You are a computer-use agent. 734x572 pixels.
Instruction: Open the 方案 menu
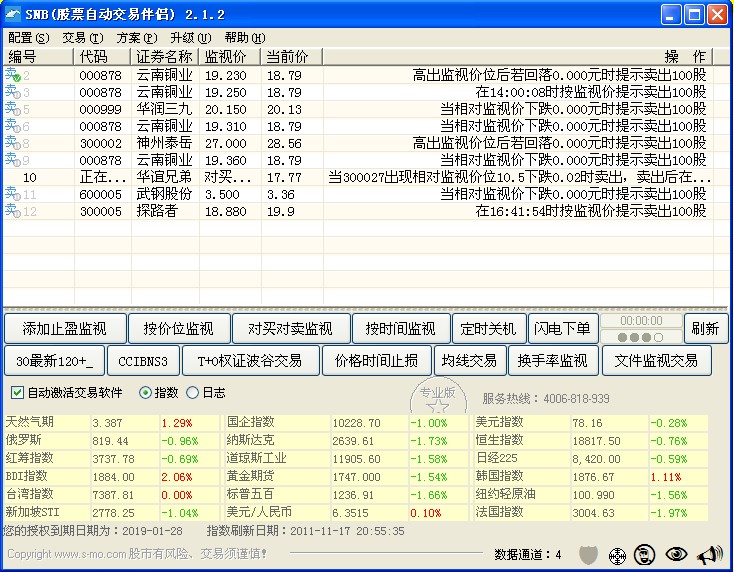coord(136,37)
